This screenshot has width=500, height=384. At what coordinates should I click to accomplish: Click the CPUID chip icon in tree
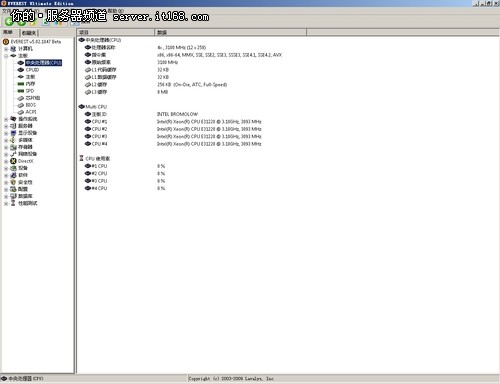tap(21, 70)
